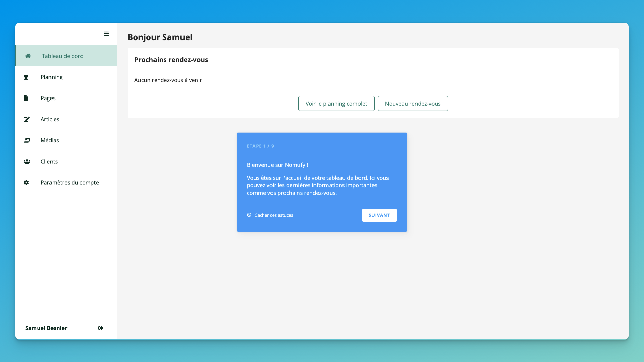Click the home icon for Tableau de bord
644x362 pixels.
[x=28, y=56]
